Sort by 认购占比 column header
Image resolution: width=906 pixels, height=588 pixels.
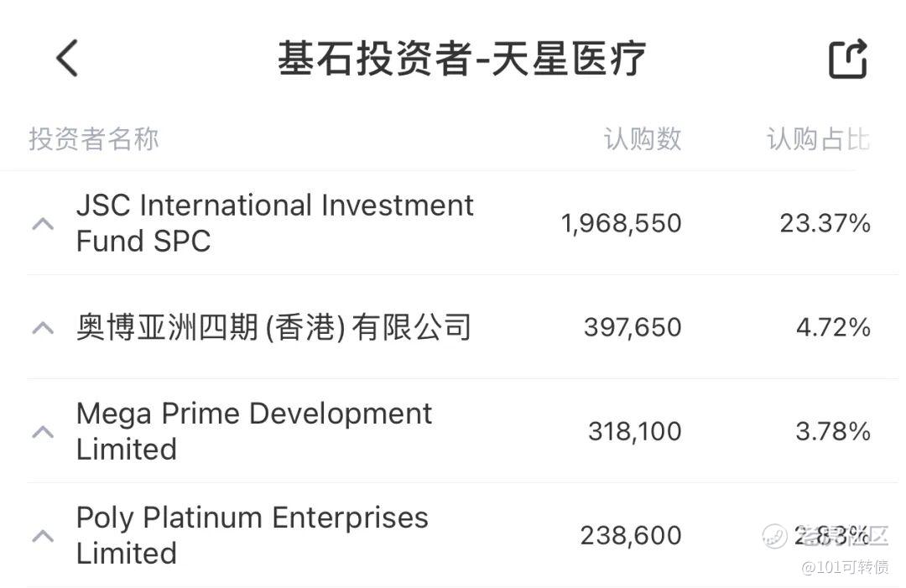pos(817,138)
